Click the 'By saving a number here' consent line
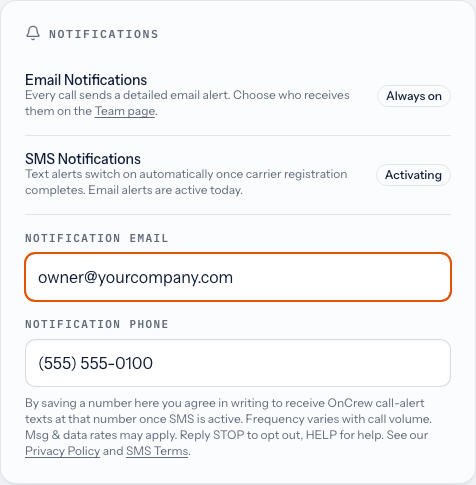The height and width of the screenshot is (485, 476). [x=225, y=403]
